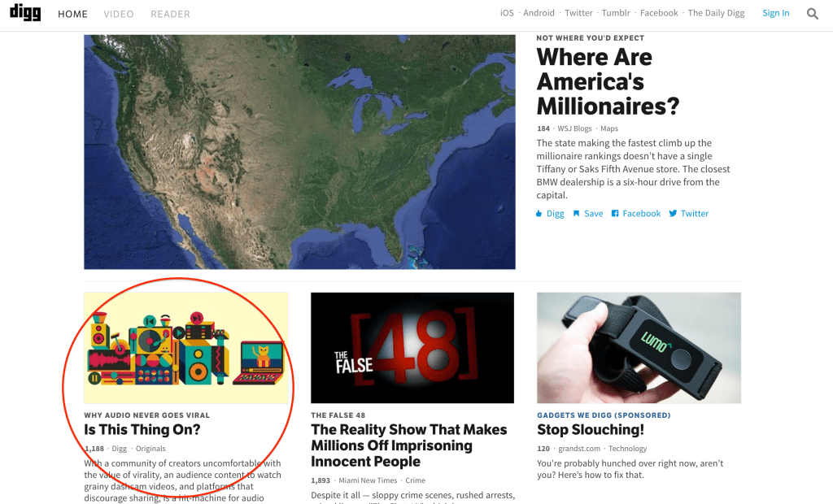
Task: Click the Digg thumbs-up icon
Action: pyautogui.click(x=539, y=214)
